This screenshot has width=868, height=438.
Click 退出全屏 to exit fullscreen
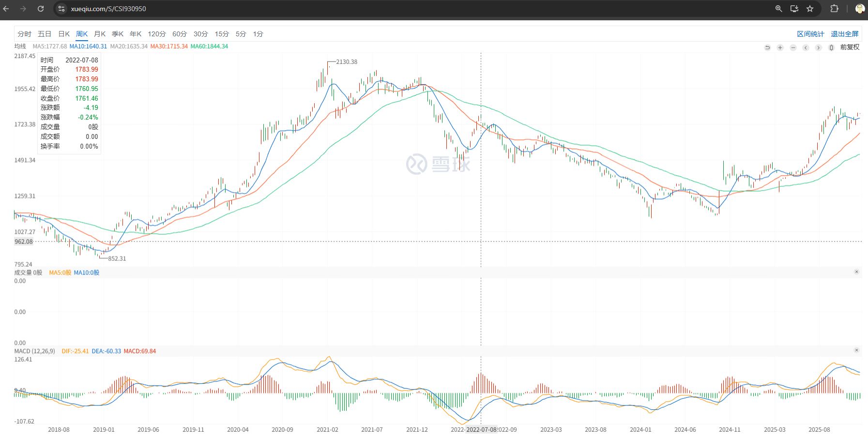click(x=844, y=34)
